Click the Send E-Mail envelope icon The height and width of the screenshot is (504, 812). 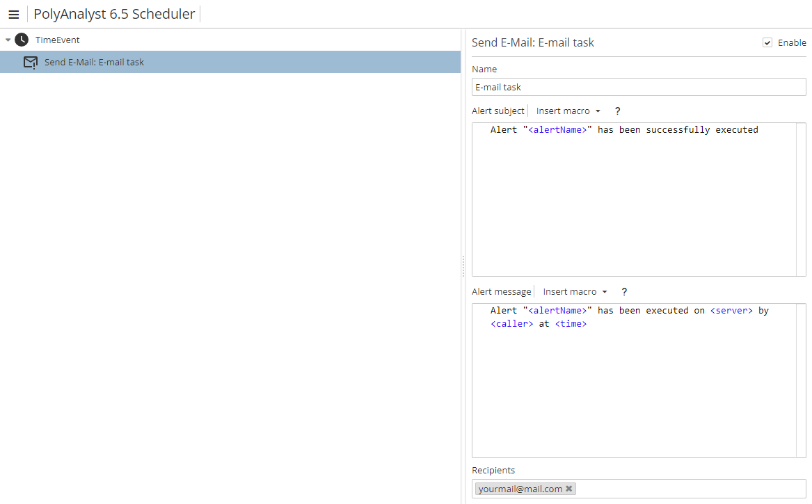click(30, 63)
